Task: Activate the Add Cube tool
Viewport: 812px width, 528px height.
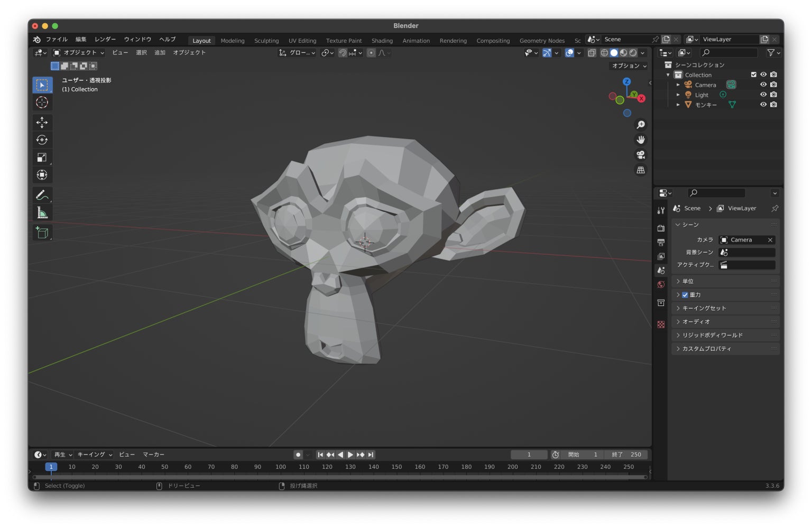Action: tap(42, 233)
